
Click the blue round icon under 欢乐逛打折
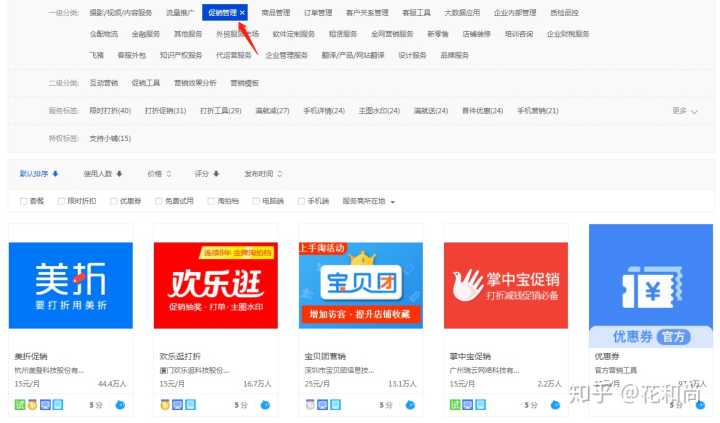point(265,405)
